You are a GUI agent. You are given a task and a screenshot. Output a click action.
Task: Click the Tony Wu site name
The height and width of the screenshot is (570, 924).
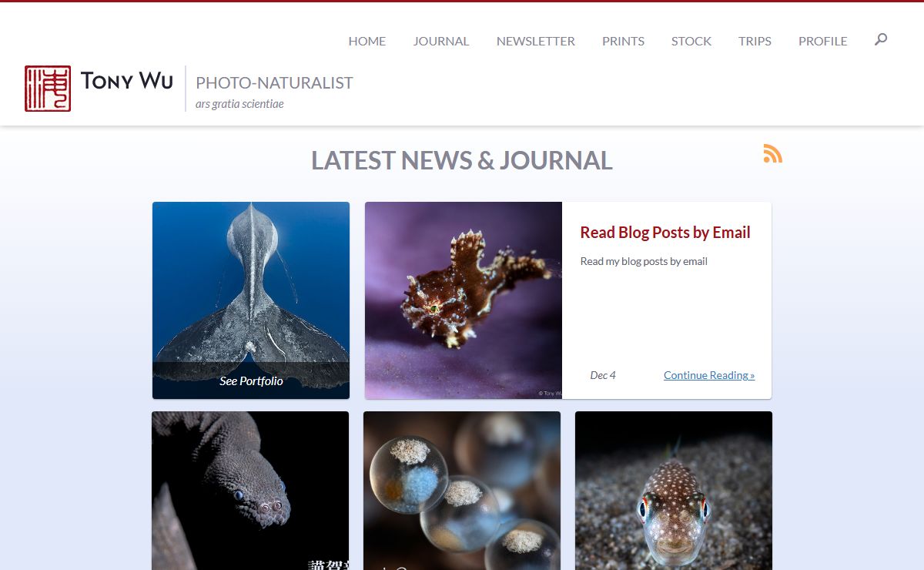127,81
